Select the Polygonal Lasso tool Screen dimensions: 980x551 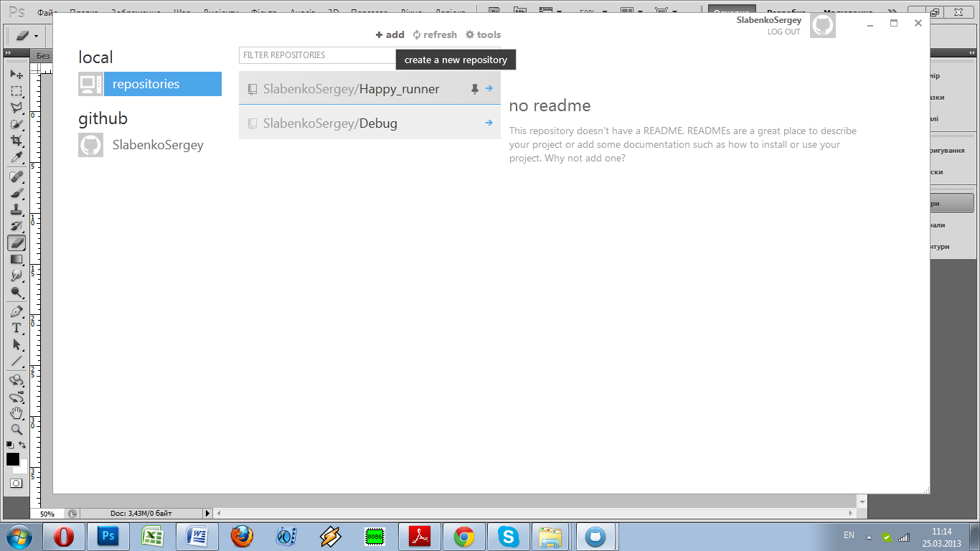pos(17,108)
